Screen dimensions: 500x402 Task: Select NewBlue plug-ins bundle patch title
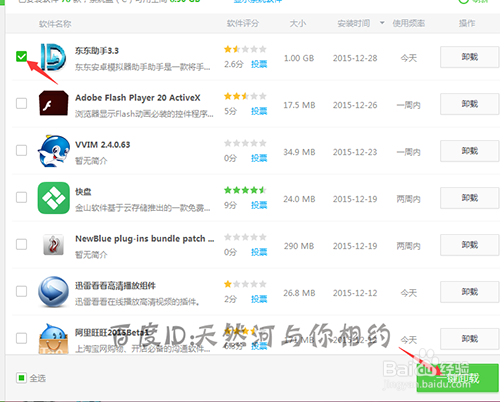click(x=145, y=239)
